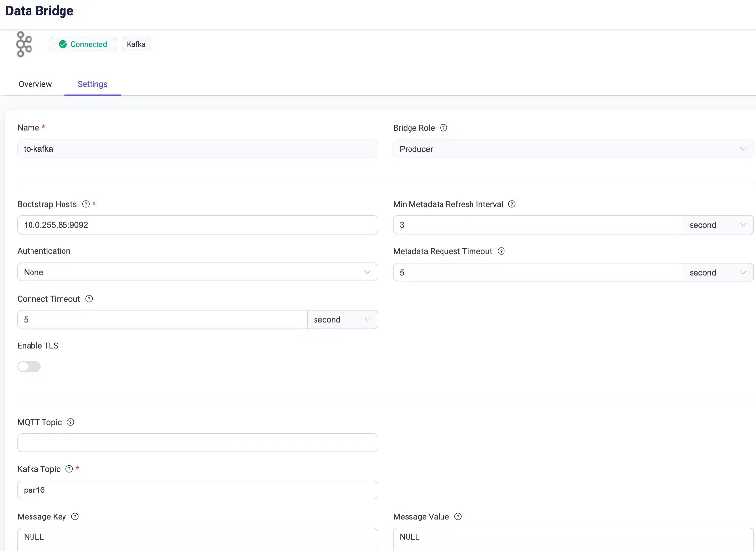Click the Metadata Request Timeout help icon
This screenshot has height=551, width=756.
(x=501, y=251)
